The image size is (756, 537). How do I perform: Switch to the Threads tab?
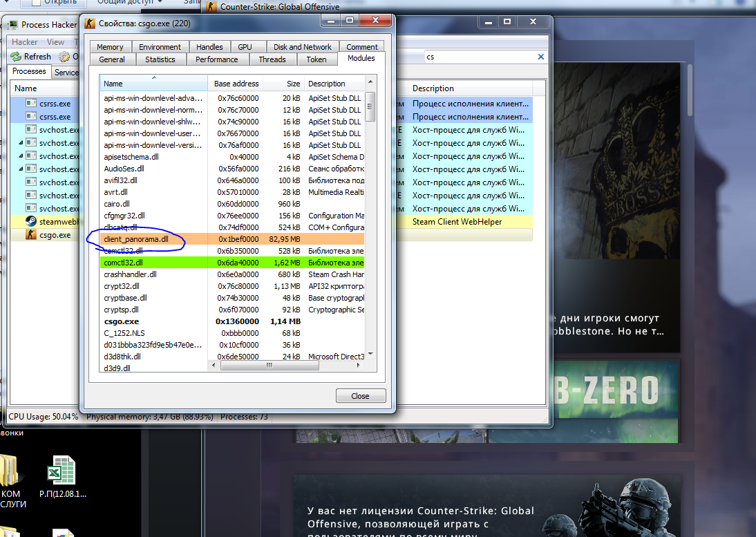(272, 59)
